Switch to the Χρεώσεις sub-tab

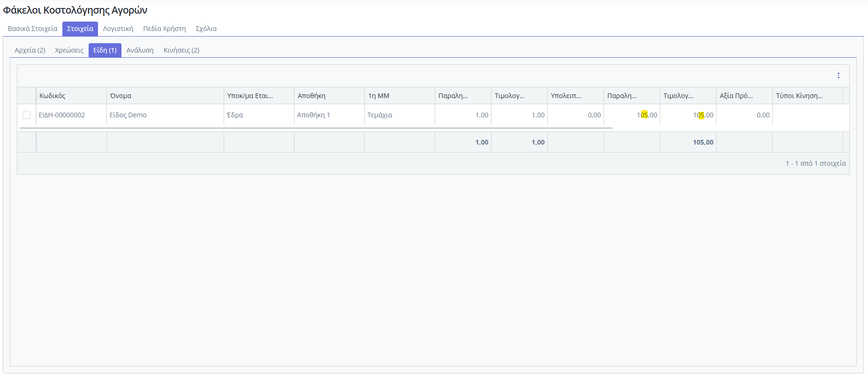[x=69, y=50]
